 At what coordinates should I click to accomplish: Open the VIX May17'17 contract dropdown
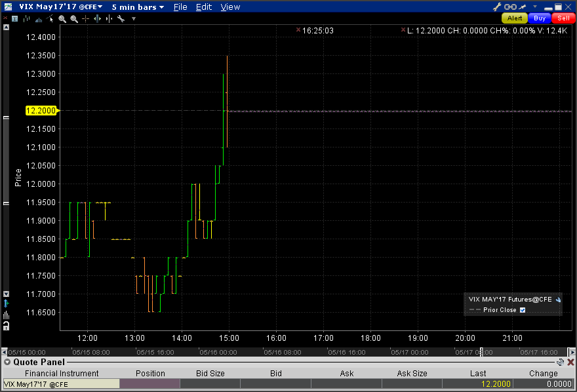(x=61, y=7)
